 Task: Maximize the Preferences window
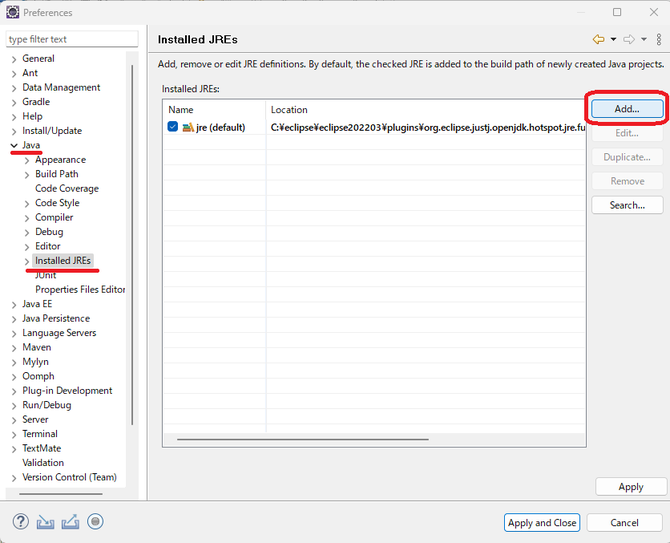[617, 12]
